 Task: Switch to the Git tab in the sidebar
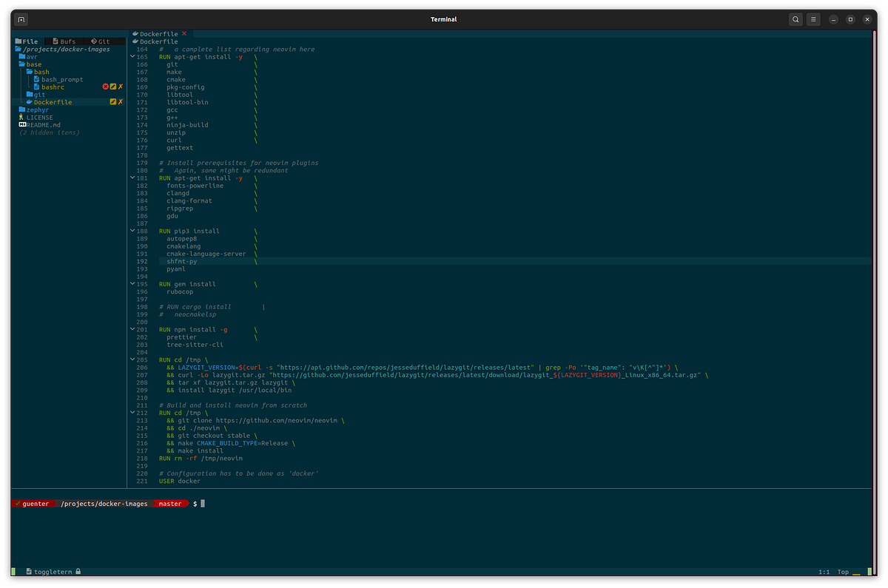coord(100,41)
